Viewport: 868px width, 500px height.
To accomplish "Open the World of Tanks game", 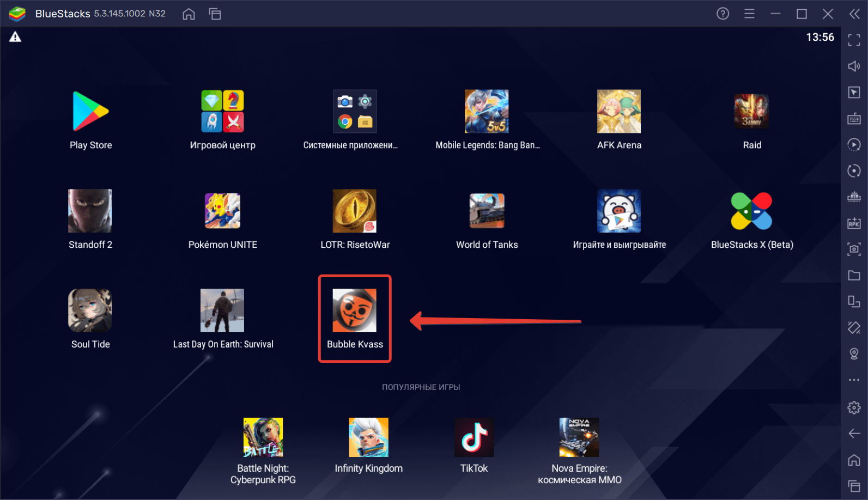I will (487, 211).
